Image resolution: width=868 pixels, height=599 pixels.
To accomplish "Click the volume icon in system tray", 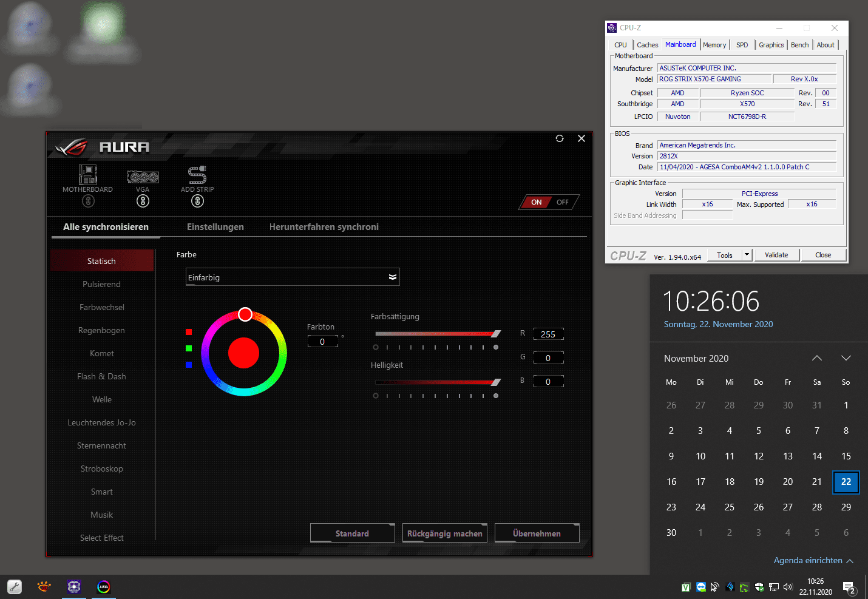I will (x=788, y=587).
